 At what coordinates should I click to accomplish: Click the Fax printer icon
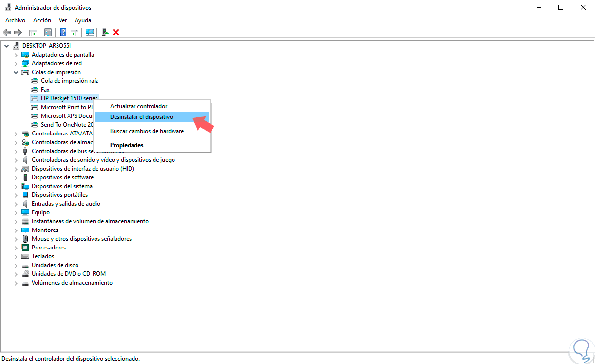[35, 90]
